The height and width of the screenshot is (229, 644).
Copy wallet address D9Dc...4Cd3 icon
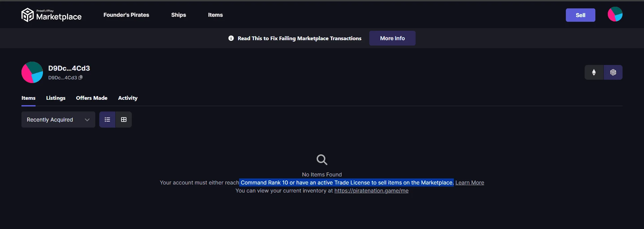pyautogui.click(x=80, y=77)
